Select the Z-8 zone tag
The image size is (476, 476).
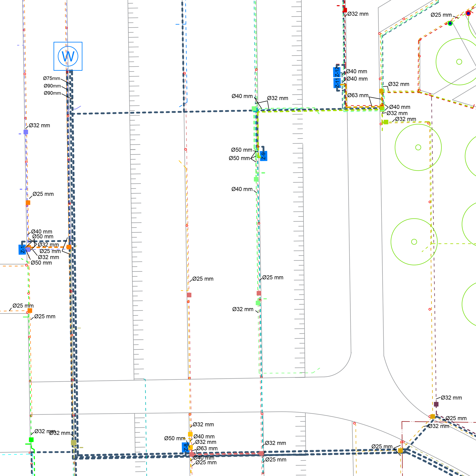pos(186,447)
